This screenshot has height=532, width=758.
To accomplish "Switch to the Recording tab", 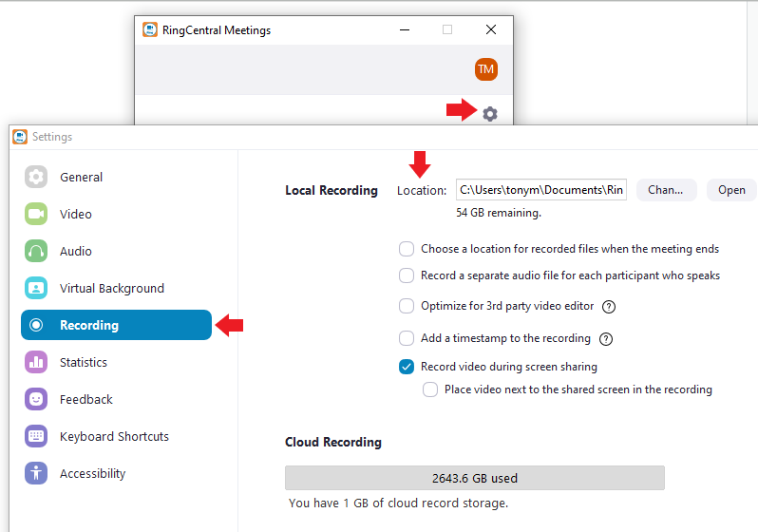I will coord(117,325).
